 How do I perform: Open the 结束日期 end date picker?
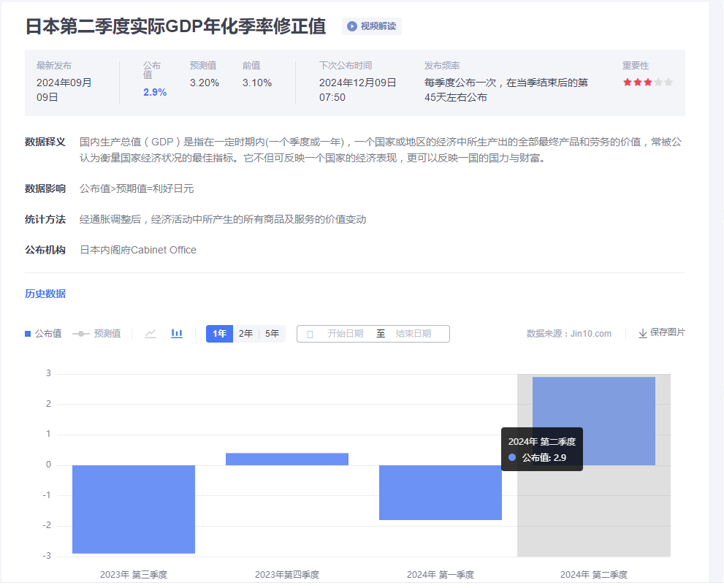(x=414, y=334)
